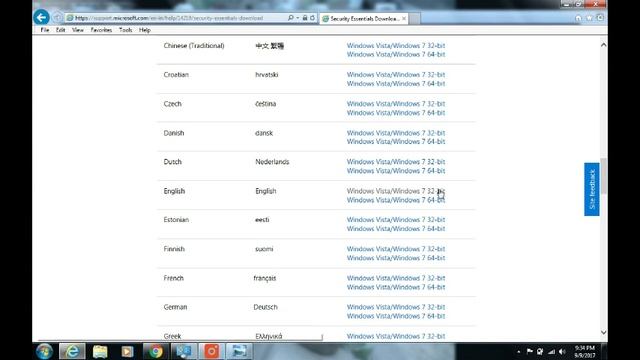Open Windows Explorer folder taskbar icon

pos(100,351)
